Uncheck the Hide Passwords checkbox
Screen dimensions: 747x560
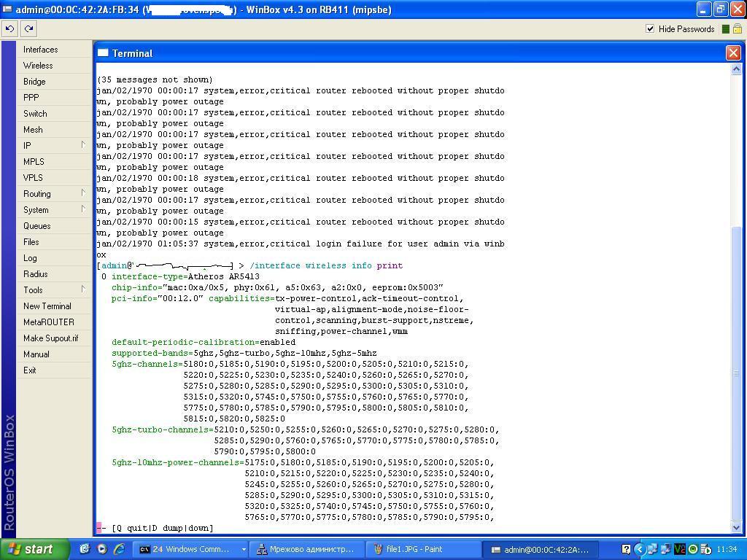[650, 29]
